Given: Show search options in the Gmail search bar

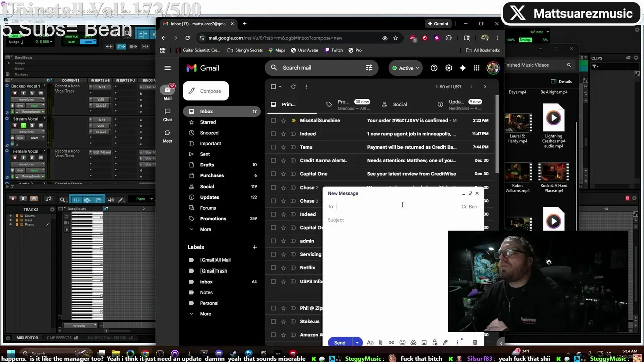Looking at the screenshot, I should tap(369, 68).
